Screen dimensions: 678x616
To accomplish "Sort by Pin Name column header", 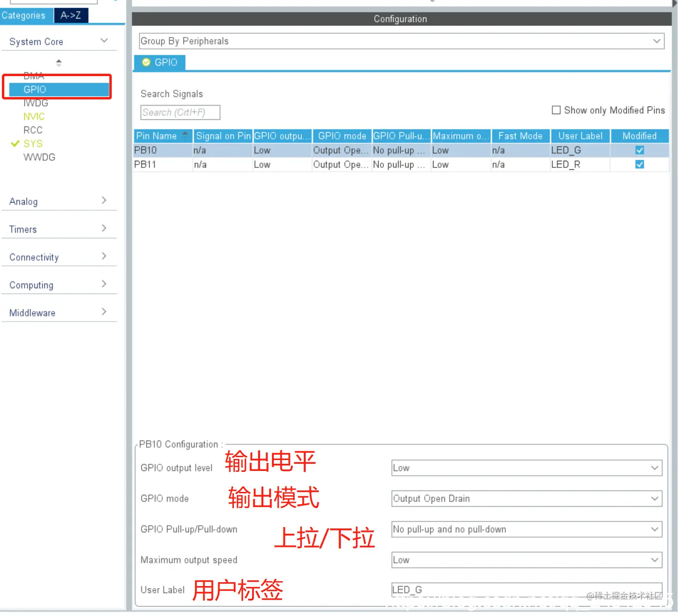I will [x=163, y=136].
